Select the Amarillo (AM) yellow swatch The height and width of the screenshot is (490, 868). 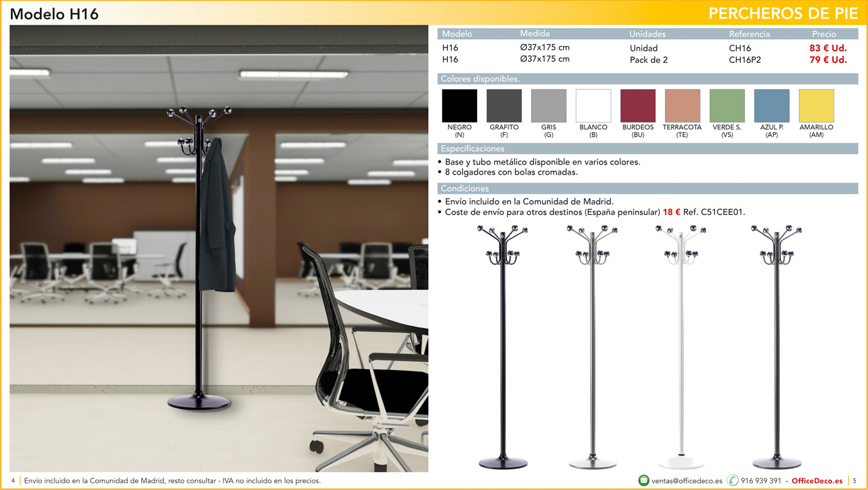tap(817, 106)
